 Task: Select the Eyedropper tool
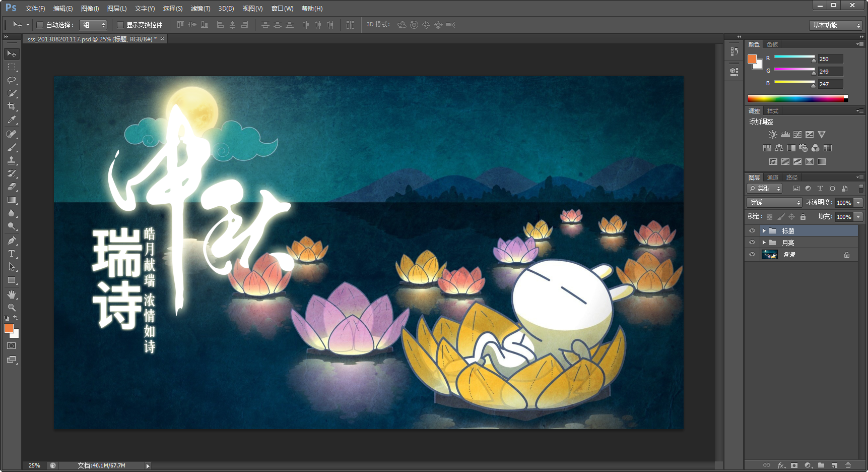tap(12, 120)
